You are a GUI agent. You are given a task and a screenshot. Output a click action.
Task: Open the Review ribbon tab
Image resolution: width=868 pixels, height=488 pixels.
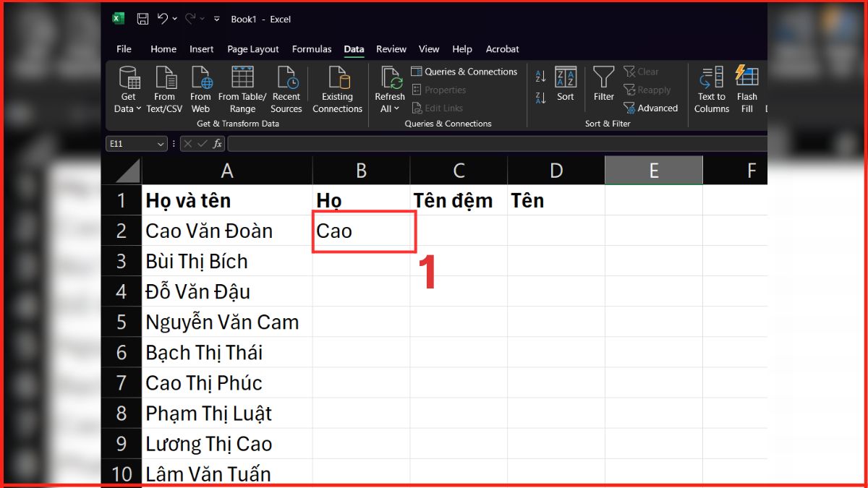pos(391,49)
